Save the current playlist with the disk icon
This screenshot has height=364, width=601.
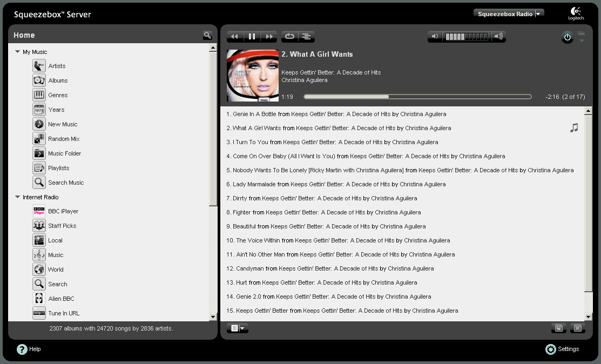(x=558, y=328)
